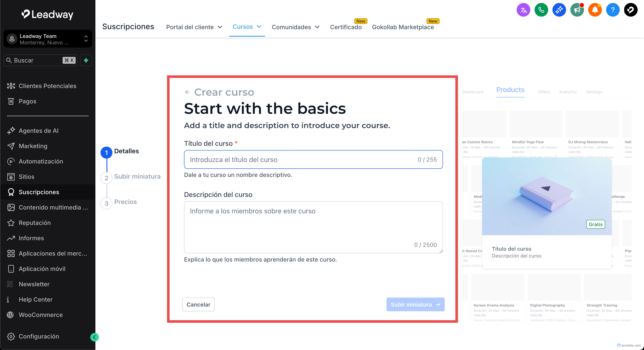Screen dimensions: 644x350
Task: Click the Subir miniatura next button
Action: pyautogui.click(x=415, y=304)
